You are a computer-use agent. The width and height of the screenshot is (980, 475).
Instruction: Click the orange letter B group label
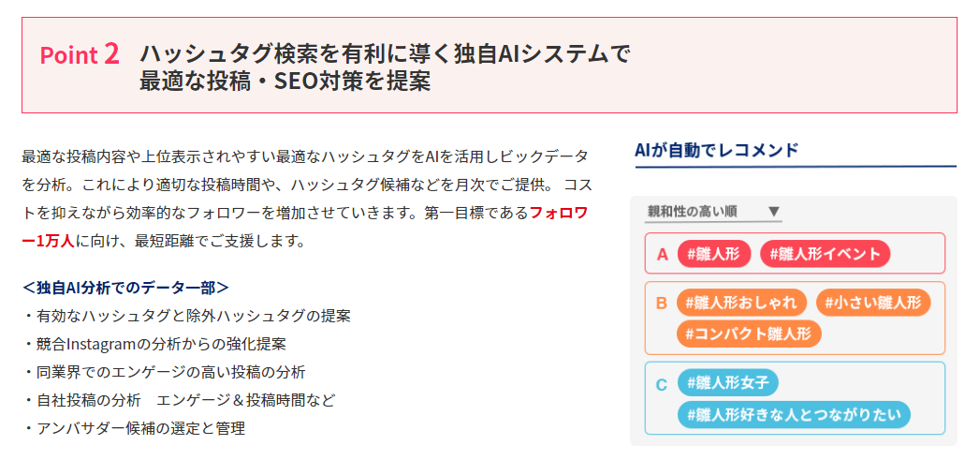pyautogui.click(x=661, y=303)
